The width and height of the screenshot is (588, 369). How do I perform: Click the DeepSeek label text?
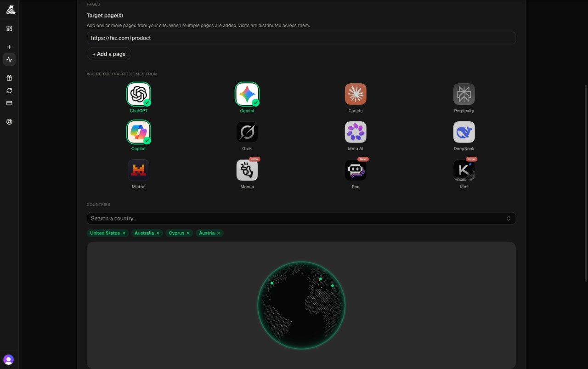464,149
